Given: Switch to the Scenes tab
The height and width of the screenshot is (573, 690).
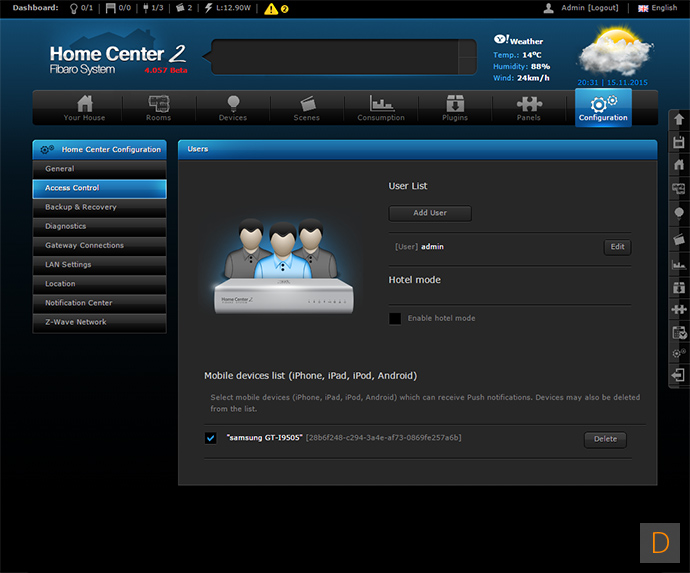Looking at the screenshot, I should coord(307,108).
